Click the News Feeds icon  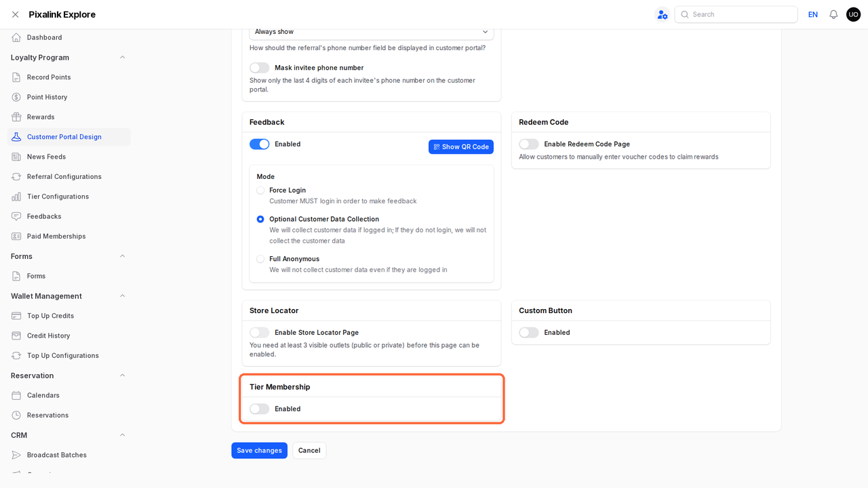(16, 157)
